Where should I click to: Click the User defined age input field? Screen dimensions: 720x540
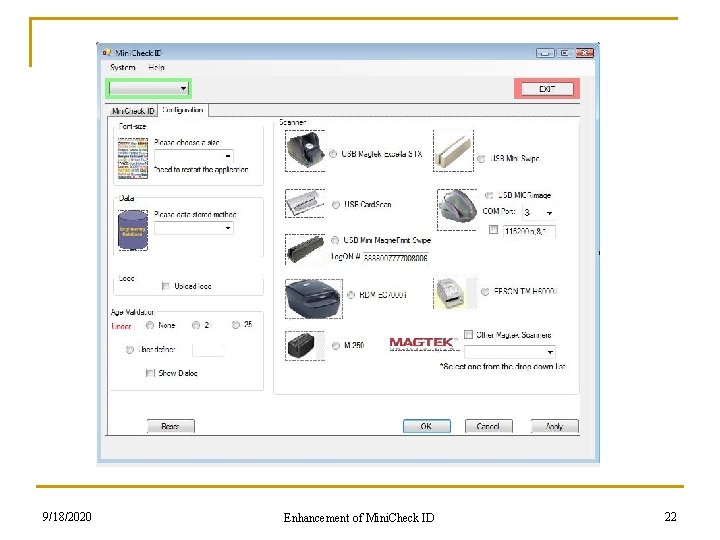(x=208, y=350)
